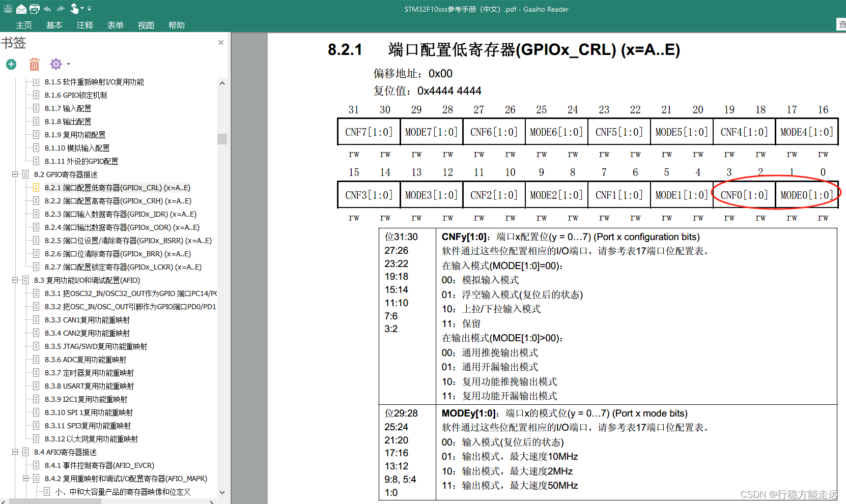Collapse the 8.2 GPIO寄存器描述 node
846x504 pixels.
(15, 174)
